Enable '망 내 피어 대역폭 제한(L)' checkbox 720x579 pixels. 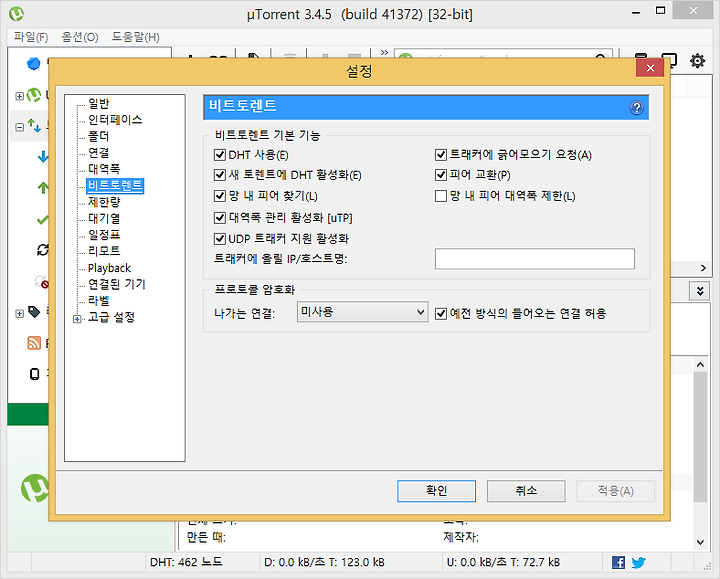coord(441,196)
